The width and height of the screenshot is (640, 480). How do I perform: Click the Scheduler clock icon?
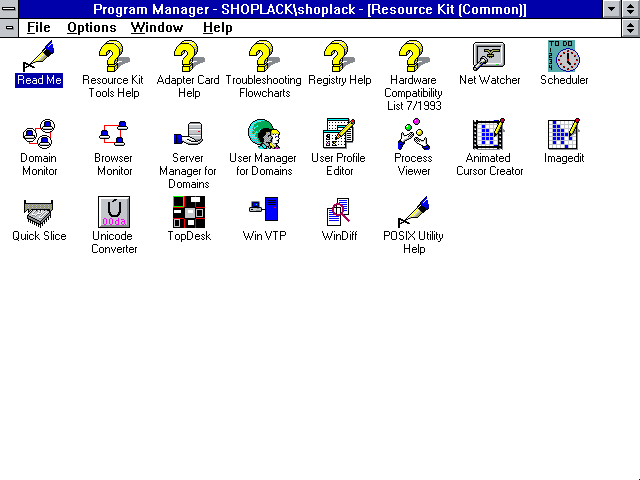564,56
